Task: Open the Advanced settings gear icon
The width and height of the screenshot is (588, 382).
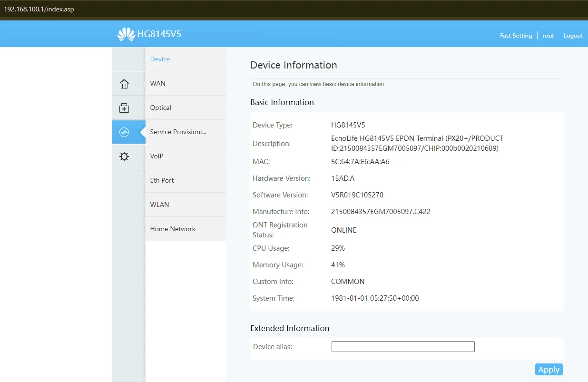Action: 124,156
